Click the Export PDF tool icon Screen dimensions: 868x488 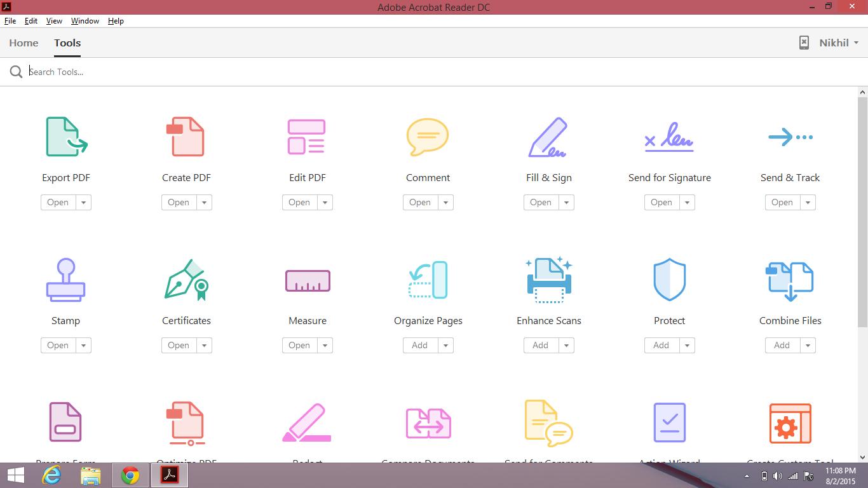[x=66, y=137]
